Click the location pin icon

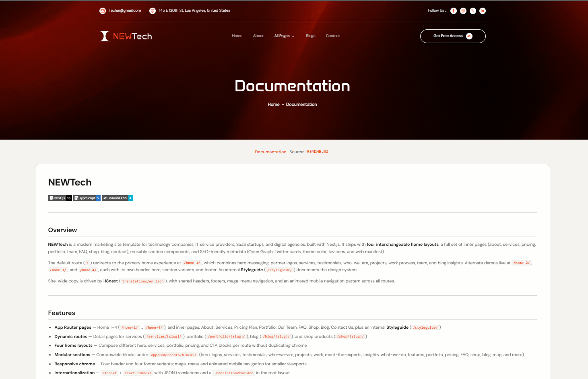153,11
